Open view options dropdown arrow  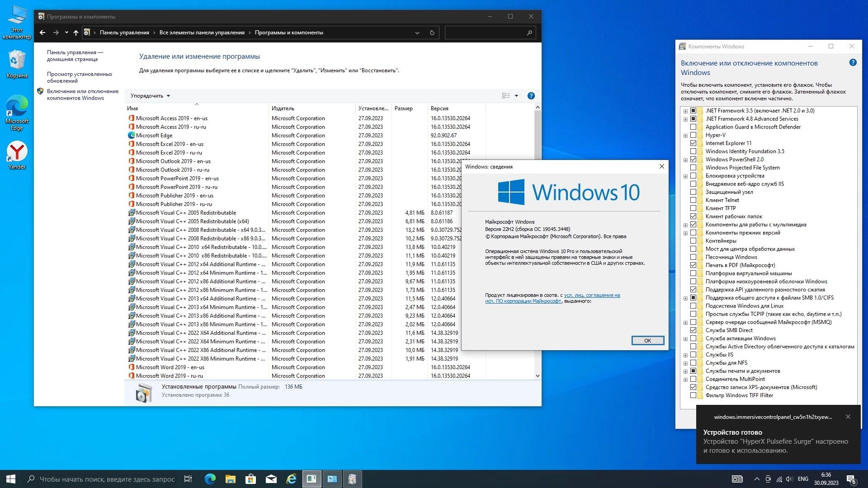pyautogui.click(x=516, y=96)
